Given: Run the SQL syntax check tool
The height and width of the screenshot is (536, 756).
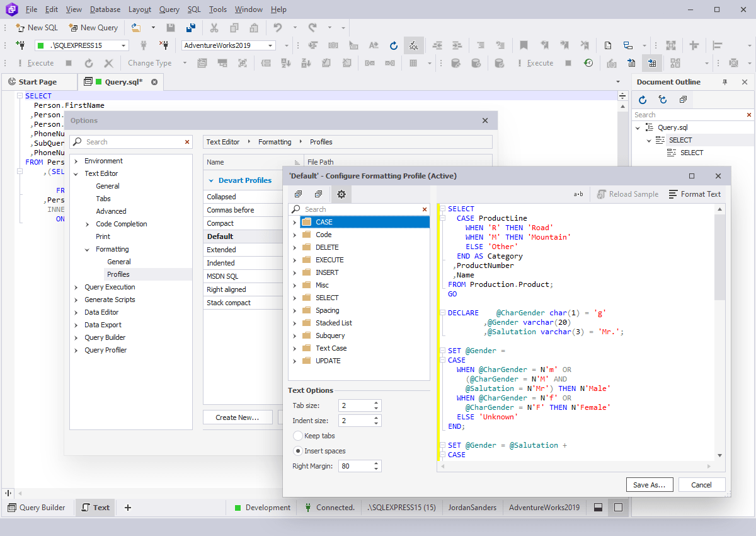Looking at the screenshot, I should coord(413,45).
